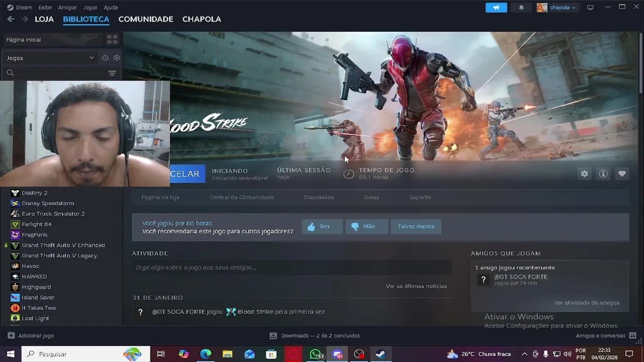Open the Ajuda menu
The height and width of the screenshot is (362, 644).
[x=111, y=8]
